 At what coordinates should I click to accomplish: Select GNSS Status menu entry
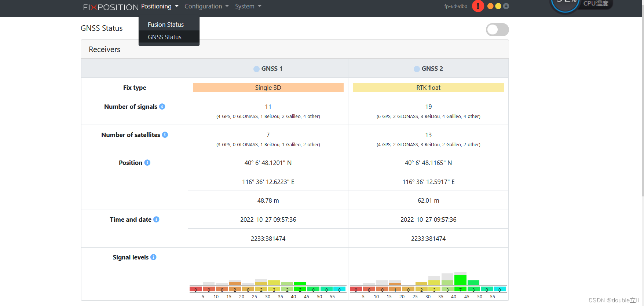[x=169, y=37]
